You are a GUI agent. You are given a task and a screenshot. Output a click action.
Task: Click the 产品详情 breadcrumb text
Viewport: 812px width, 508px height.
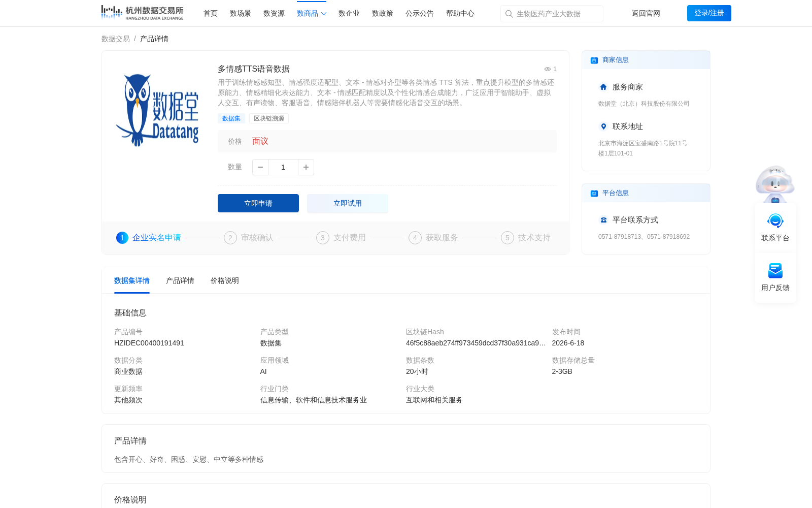tap(154, 39)
